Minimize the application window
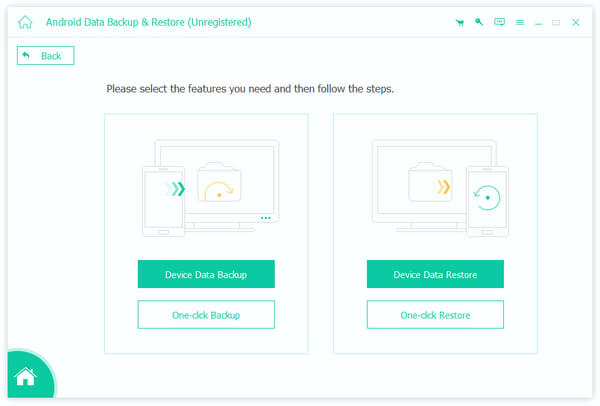Viewport: 600px width, 406px height. tap(538, 23)
